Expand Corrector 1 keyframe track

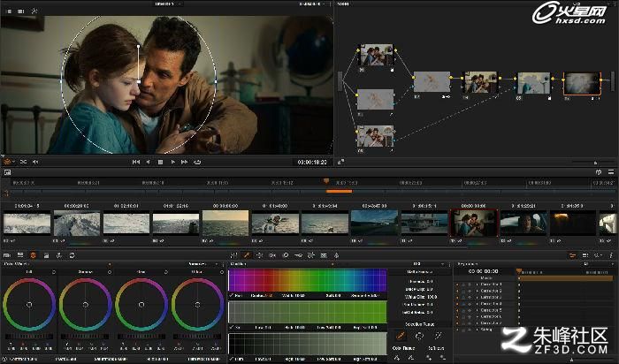pos(477,284)
